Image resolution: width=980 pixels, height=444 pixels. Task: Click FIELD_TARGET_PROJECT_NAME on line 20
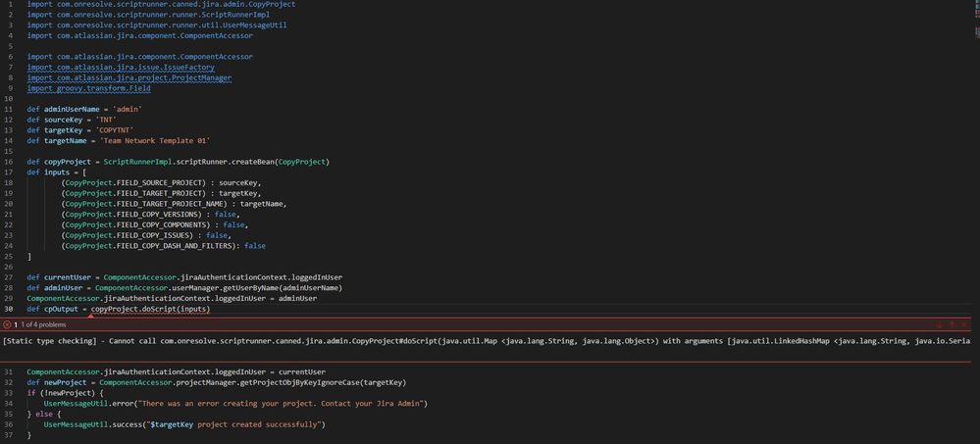tap(170, 204)
